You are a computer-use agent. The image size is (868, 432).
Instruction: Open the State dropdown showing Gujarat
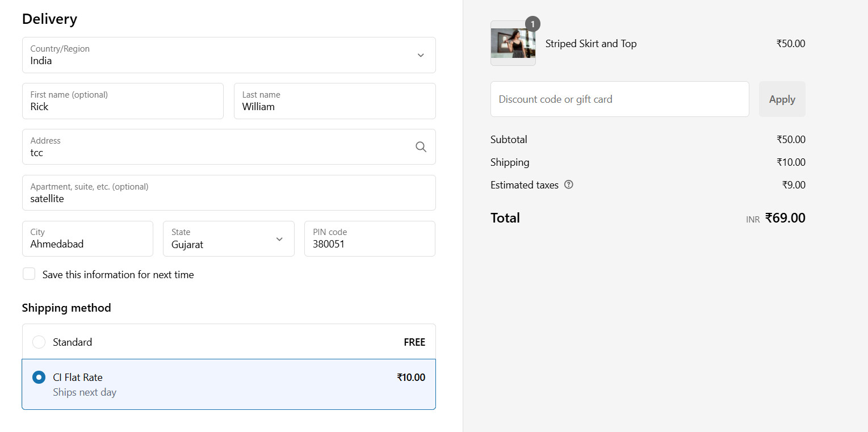[x=229, y=238]
